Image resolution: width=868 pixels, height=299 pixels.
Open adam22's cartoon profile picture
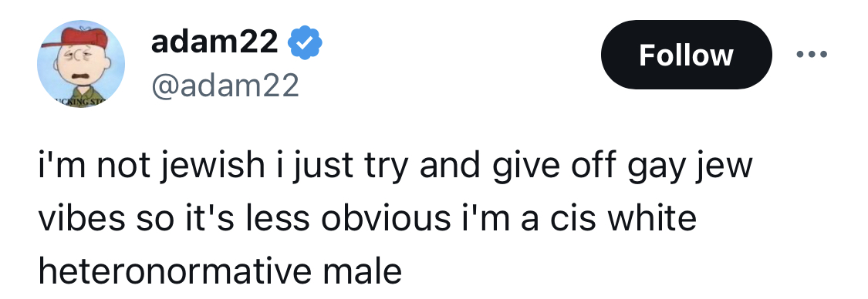click(x=81, y=64)
